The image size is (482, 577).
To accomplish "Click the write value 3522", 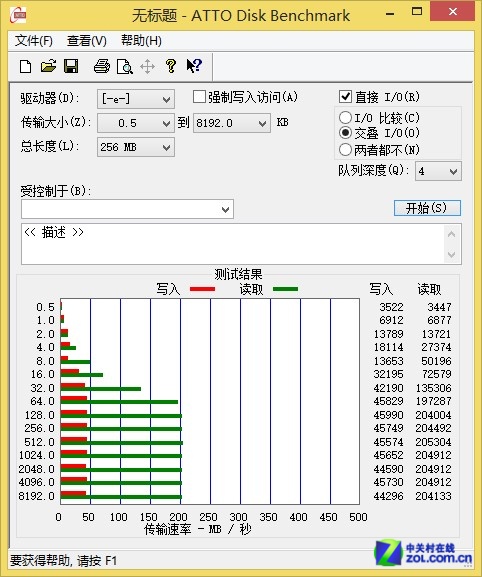I will coord(391,307).
